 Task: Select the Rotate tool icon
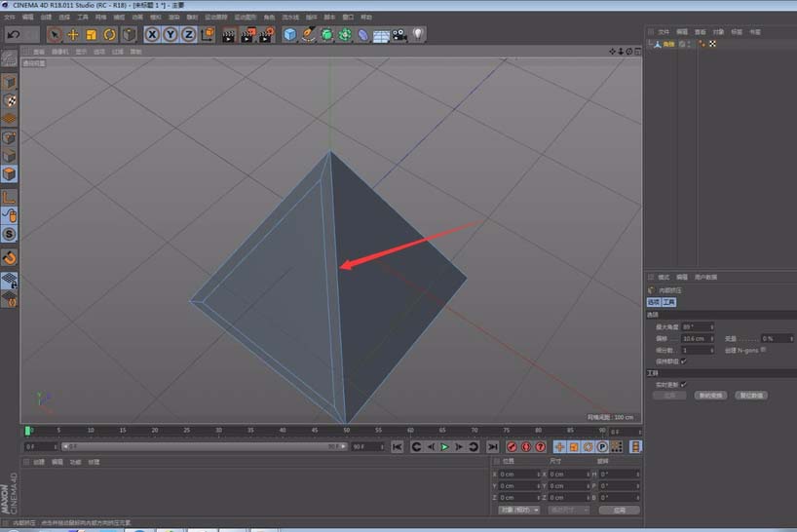[109, 34]
